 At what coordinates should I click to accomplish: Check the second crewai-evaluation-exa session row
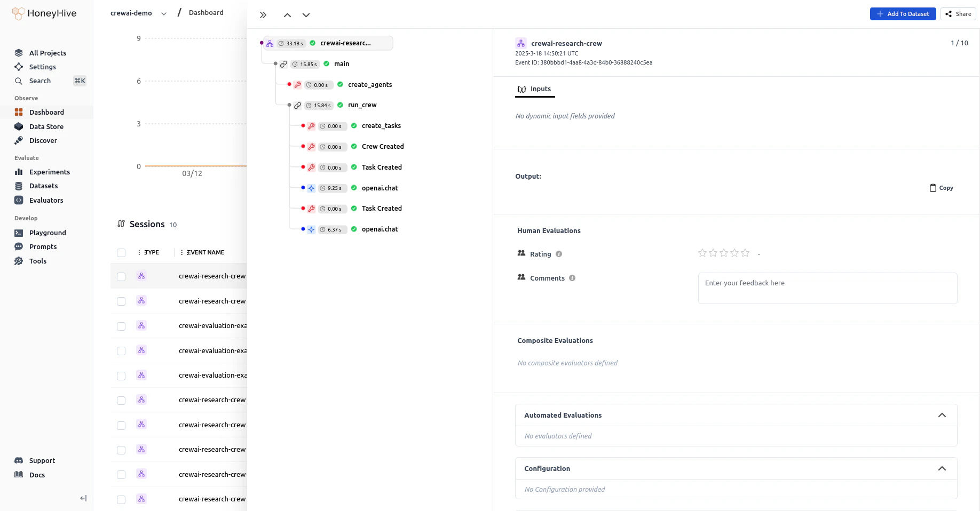point(121,351)
